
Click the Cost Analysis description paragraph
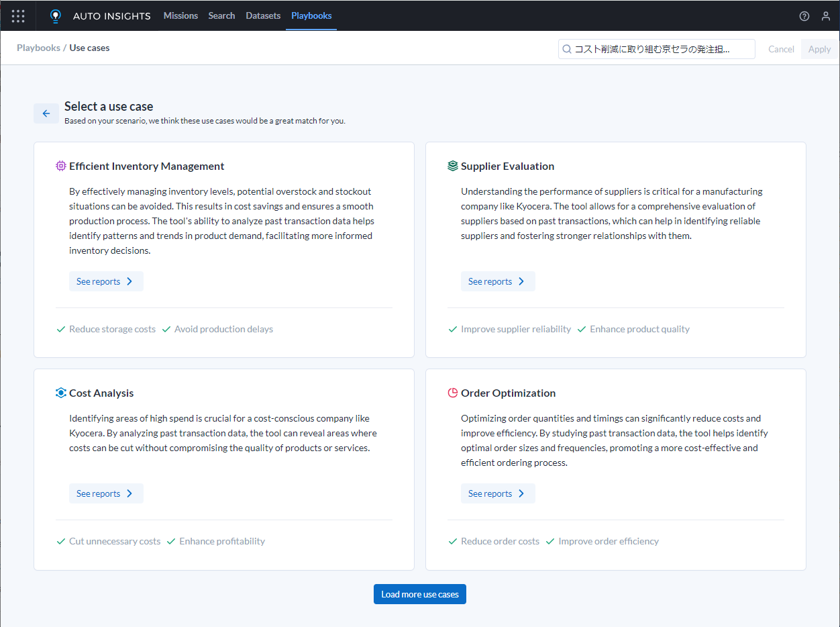coord(223,433)
